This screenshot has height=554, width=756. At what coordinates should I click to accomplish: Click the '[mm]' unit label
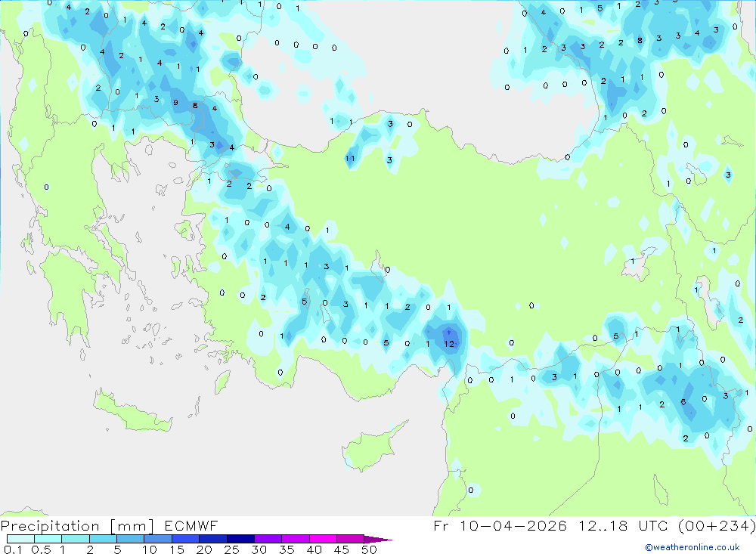(x=132, y=525)
